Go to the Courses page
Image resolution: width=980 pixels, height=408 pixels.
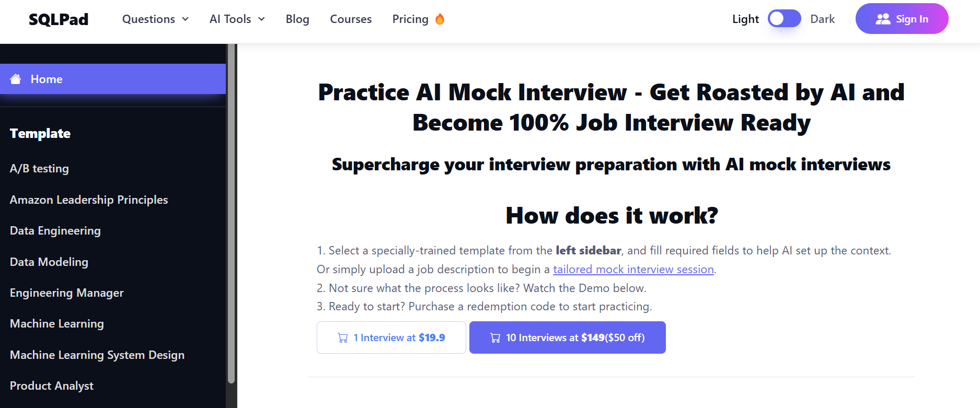(351, 19)
